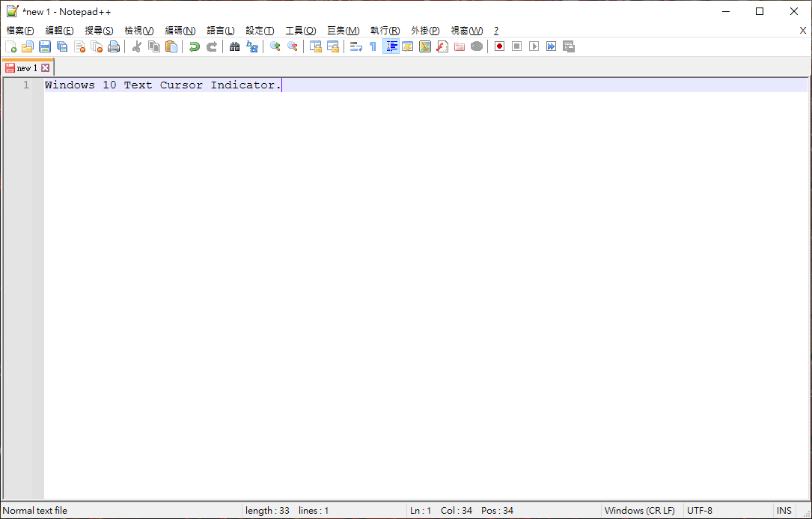
Task: Open the ? help menu
Action: [x=496, y=31]
